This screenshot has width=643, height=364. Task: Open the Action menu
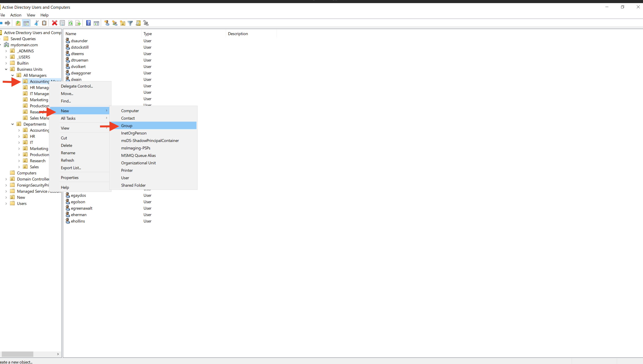pos(16,15)
